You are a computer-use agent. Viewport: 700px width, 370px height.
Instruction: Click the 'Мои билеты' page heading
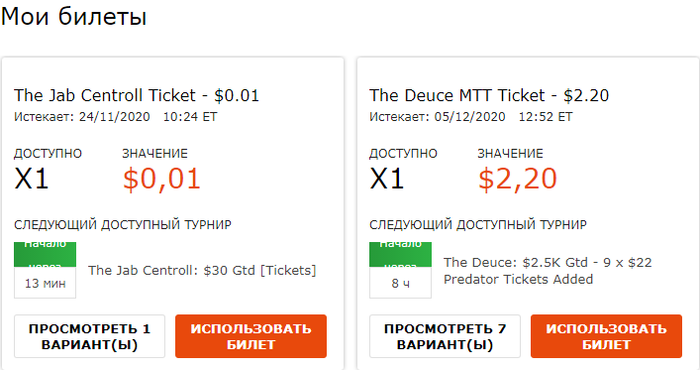74,17
